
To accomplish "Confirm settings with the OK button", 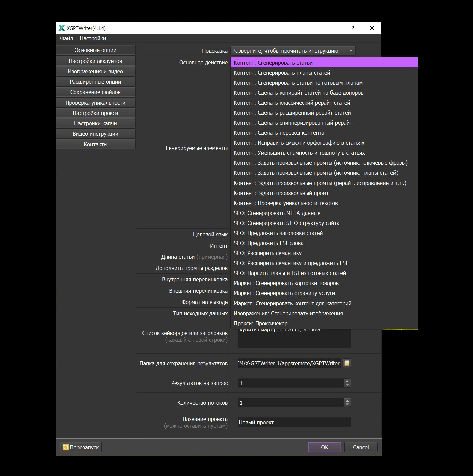I will click(x=324, y=447).
